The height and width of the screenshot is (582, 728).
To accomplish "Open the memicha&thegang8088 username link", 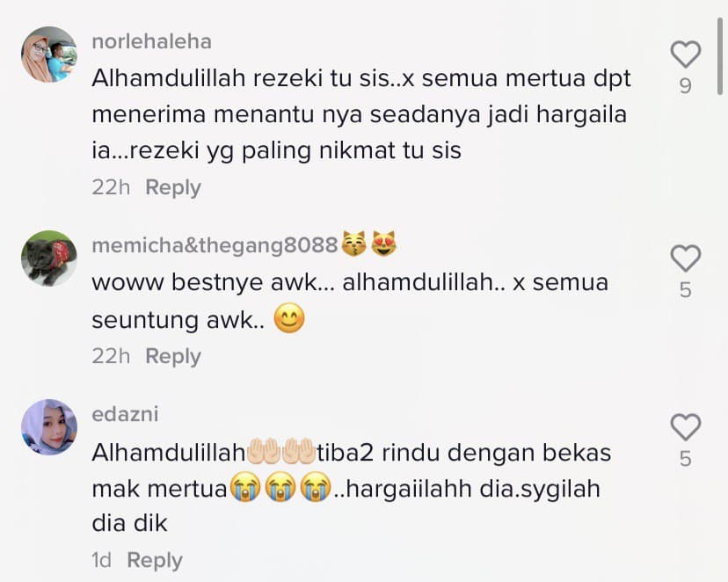I will [215, 245].
